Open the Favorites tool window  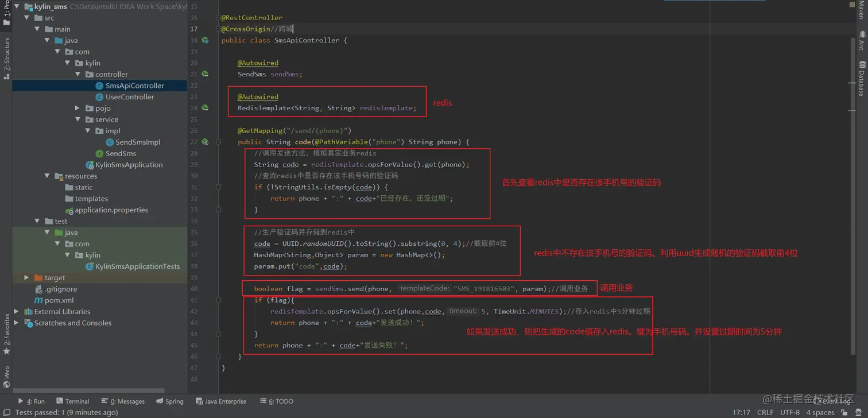(6, 334)
